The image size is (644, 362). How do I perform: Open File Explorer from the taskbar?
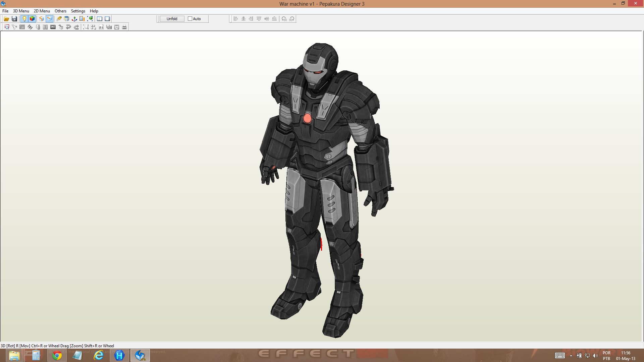[14, 355]
